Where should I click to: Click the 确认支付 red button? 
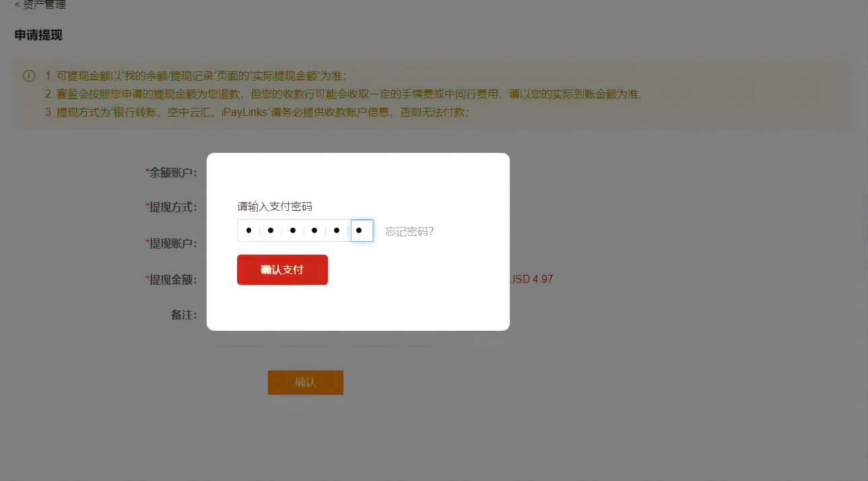click(282, 269)
